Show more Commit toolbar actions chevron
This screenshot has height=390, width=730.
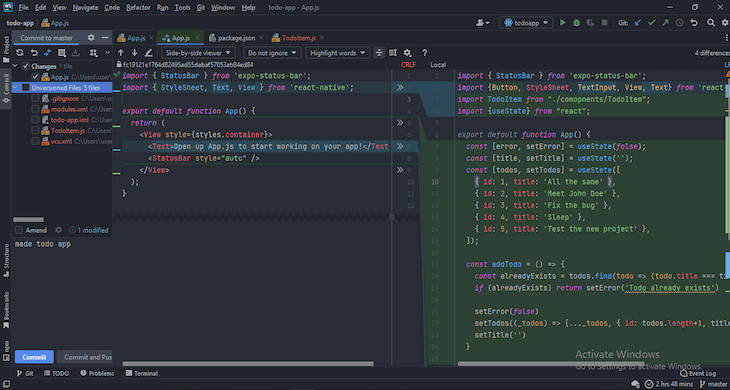point(108,53)
